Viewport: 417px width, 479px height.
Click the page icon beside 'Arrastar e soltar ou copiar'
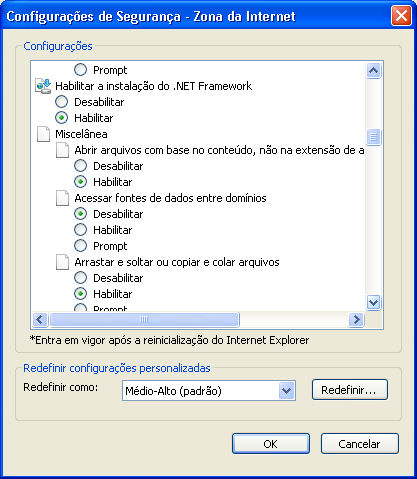click(62, 262)
